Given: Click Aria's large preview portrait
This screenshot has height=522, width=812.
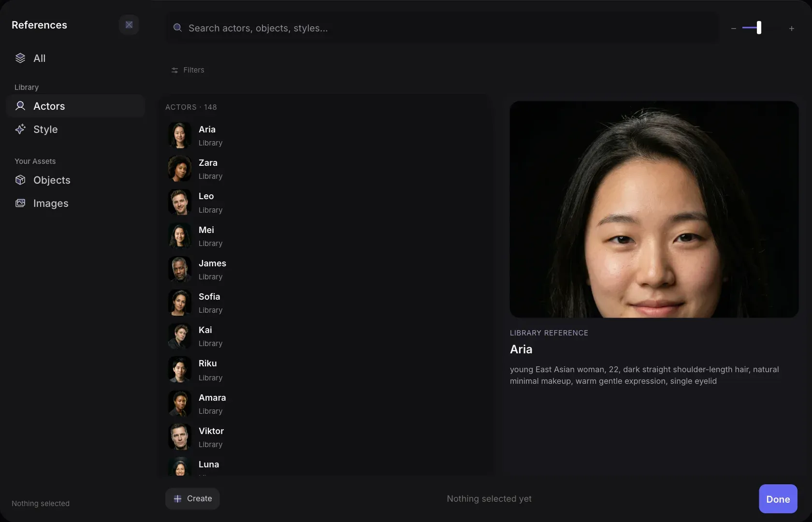Looking at the screenshot, I should tap(654, 209).
